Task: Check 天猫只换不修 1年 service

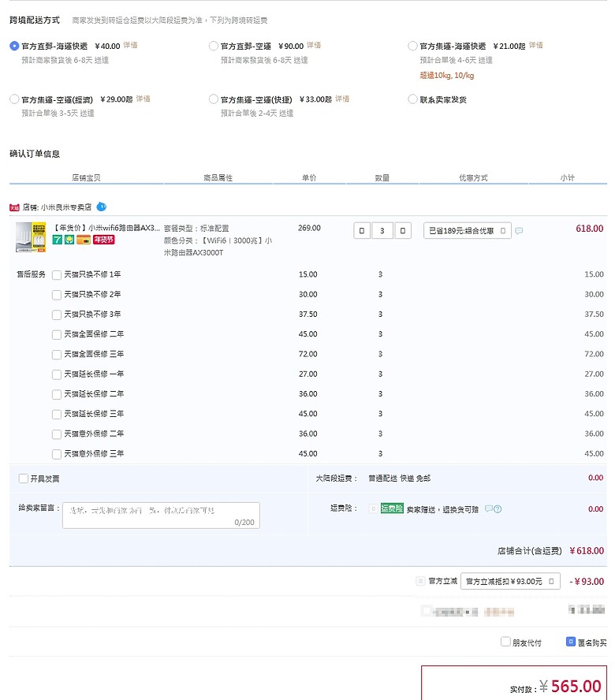Action: [57, 275]
